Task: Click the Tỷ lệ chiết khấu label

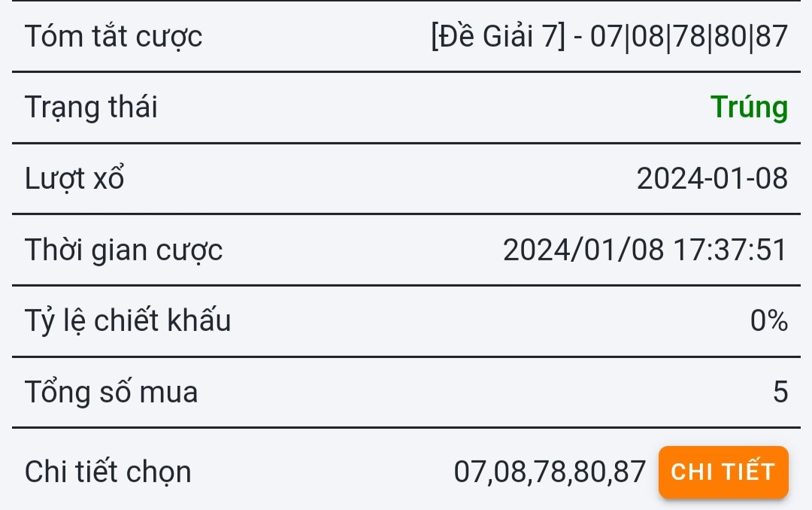Action: pos(128,320)
